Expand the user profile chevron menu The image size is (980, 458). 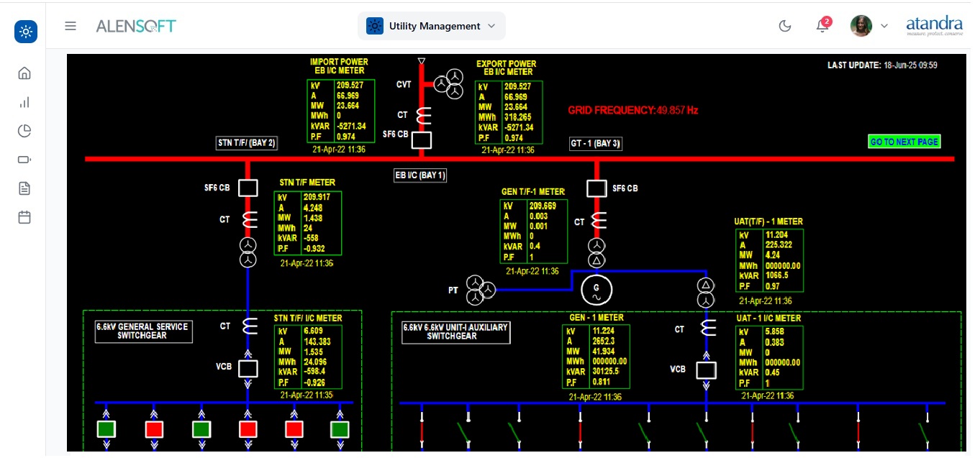(884, 26)
